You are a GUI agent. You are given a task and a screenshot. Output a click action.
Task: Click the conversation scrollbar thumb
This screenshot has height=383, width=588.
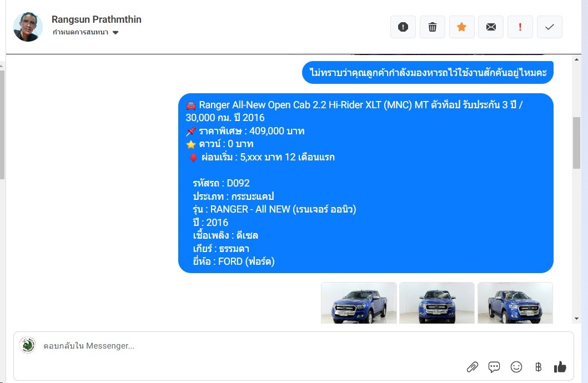click(576, 143)
